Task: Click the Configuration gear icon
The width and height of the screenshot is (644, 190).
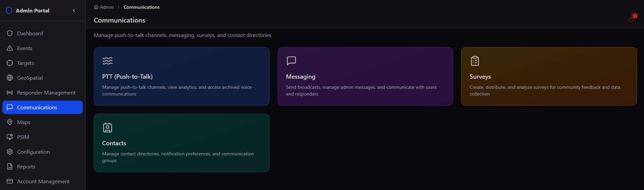Action: point(10,152)
